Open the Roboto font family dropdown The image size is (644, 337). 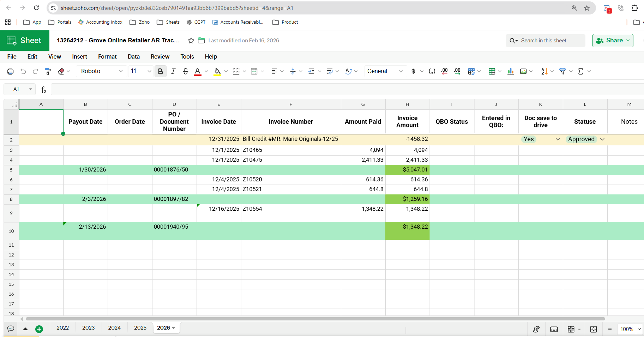[102, 71]
